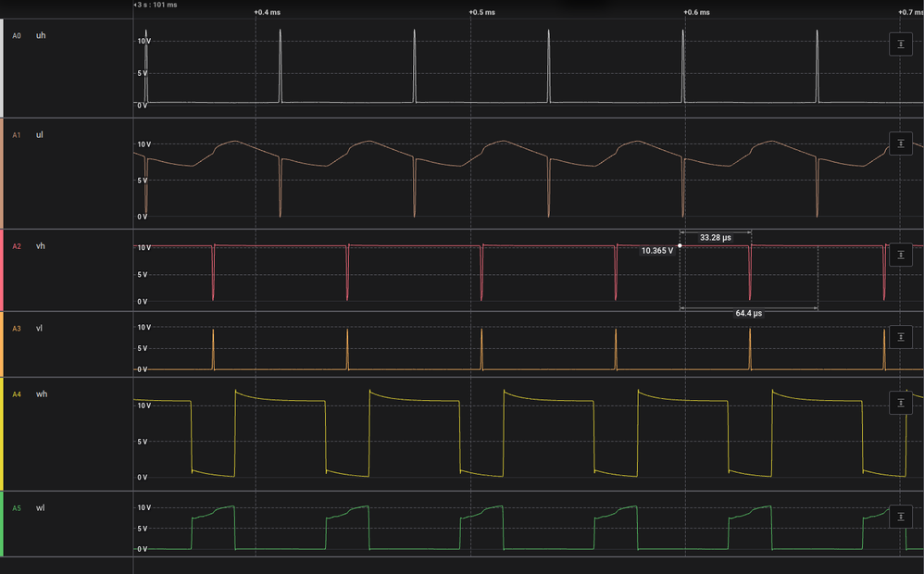Viewport: 924px width, 574px height.
Task: Click the 10 V axis label of channel wl
Action: pos(144,507)
